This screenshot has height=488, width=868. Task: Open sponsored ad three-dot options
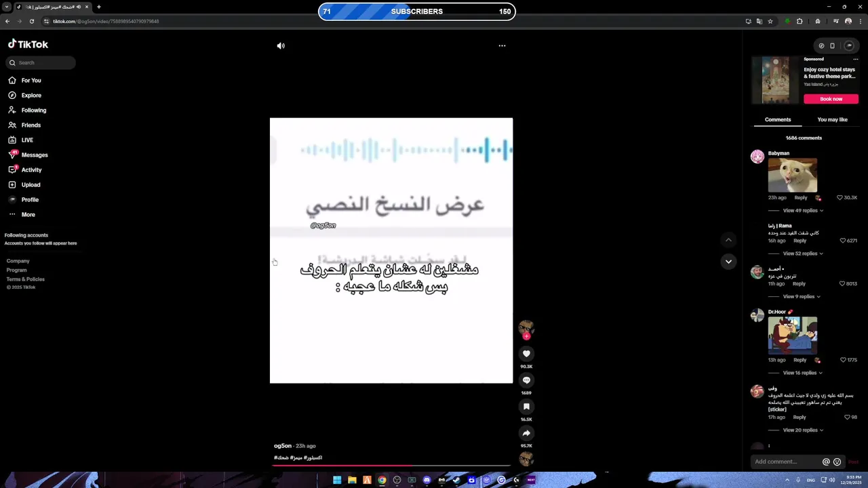click(855, 60)
